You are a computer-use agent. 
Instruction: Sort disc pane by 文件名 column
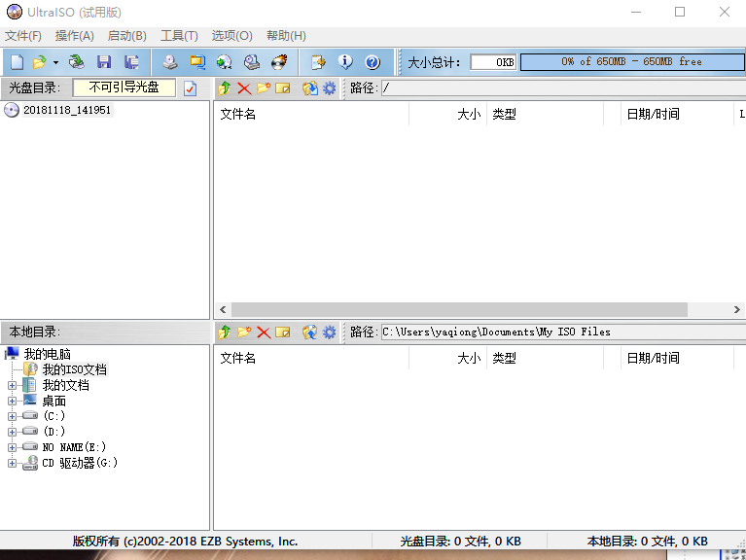point(311,114)
